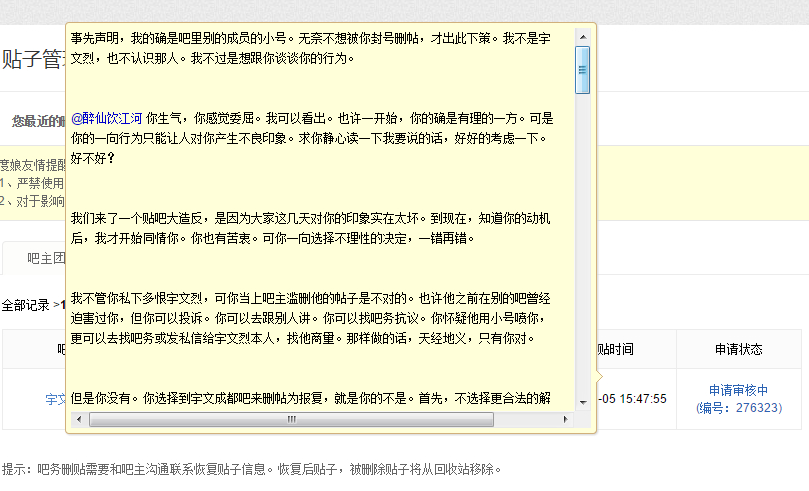
Task: Click the popup's vertical scroll-down arrow
Action: tap(583, 402)
